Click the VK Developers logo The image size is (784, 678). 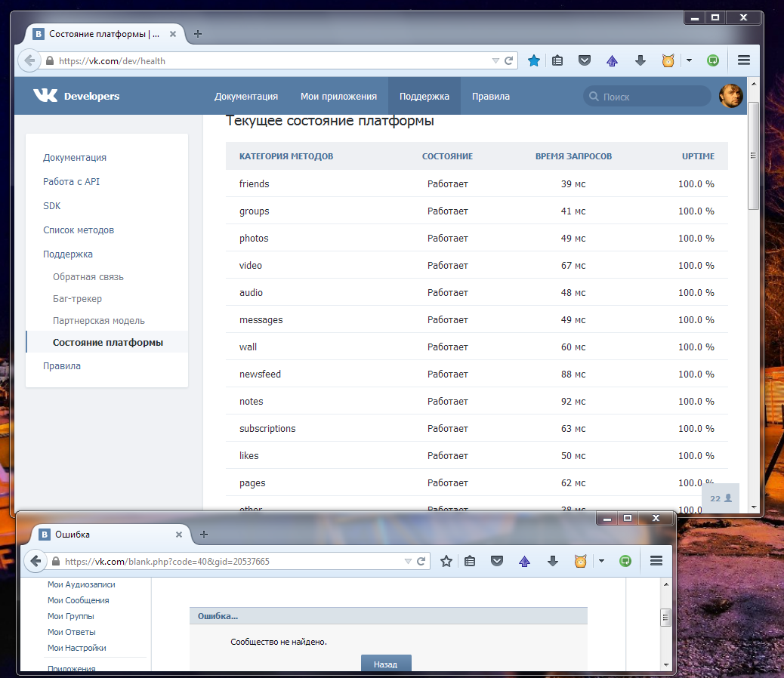(x=76, y=95)
